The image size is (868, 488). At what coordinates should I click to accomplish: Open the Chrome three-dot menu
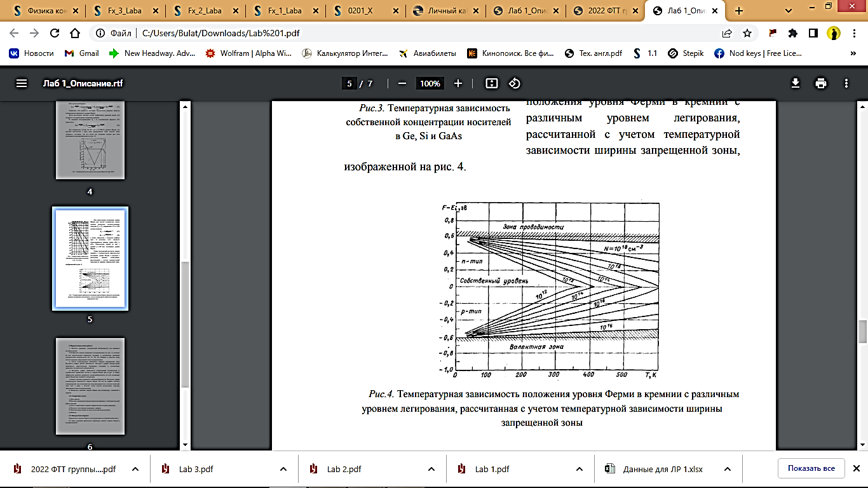855,33
